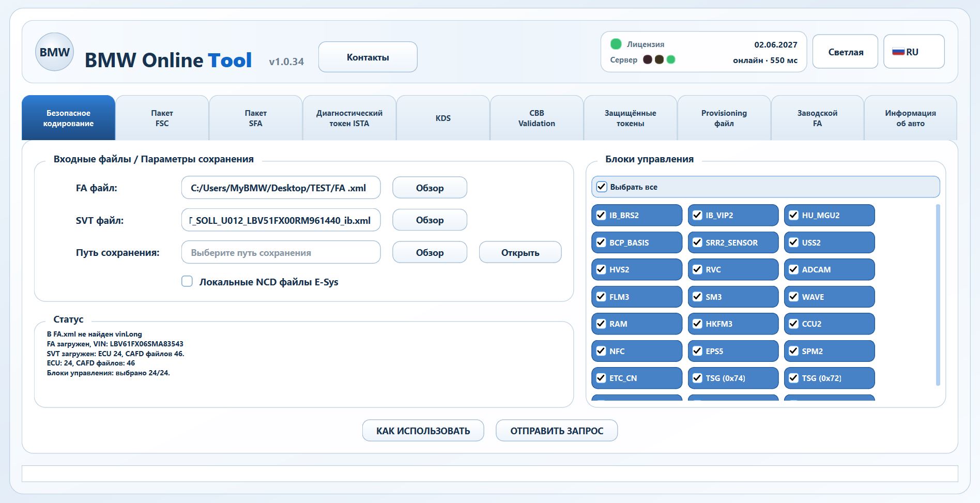This screenshot has height=503, width=980.
Task: Open the CBB Validation tab
Action: pos(537,118)
